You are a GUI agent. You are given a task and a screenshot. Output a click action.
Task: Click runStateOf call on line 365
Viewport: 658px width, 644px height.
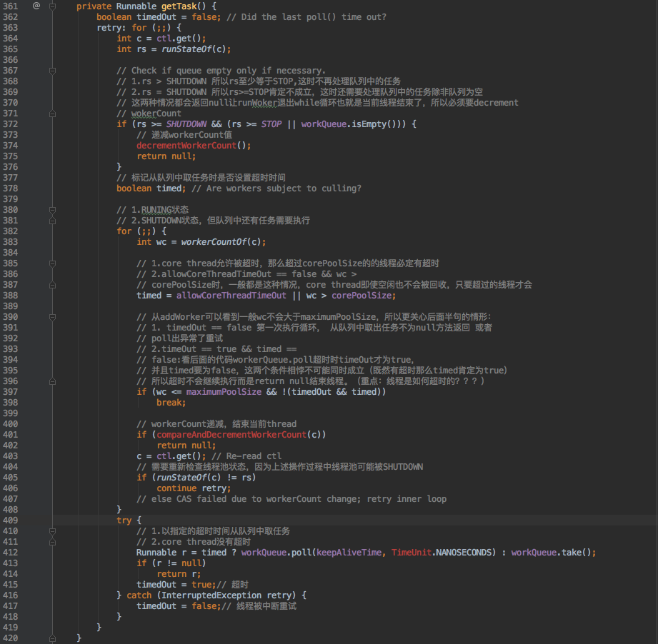pos(186,49)
